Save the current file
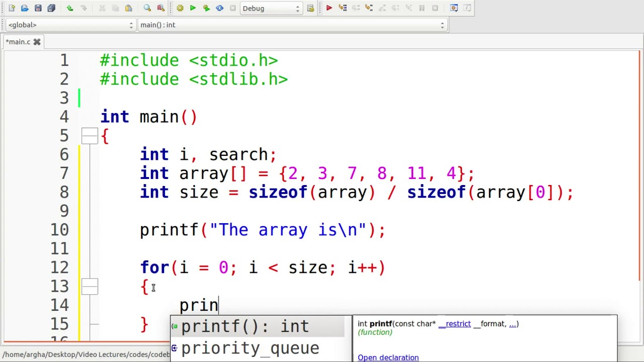The width and height of the screenshot is (644, 362). [38, 8]
